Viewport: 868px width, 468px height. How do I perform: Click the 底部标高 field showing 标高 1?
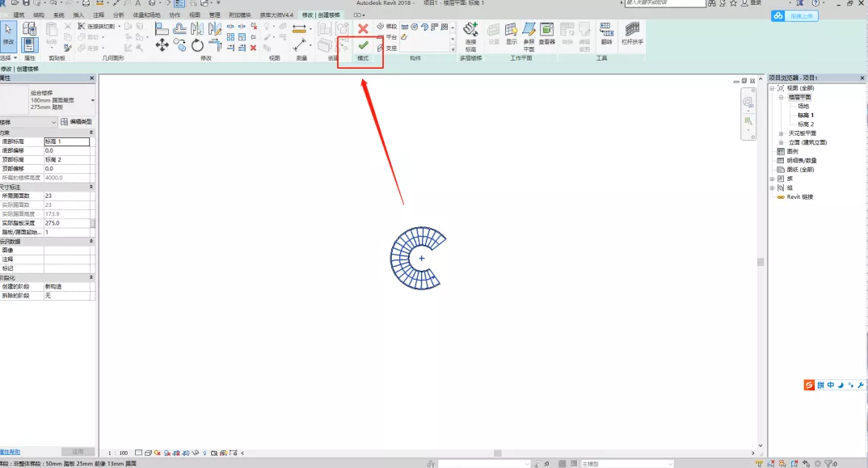pyautogui.click(x=66, y=141)
